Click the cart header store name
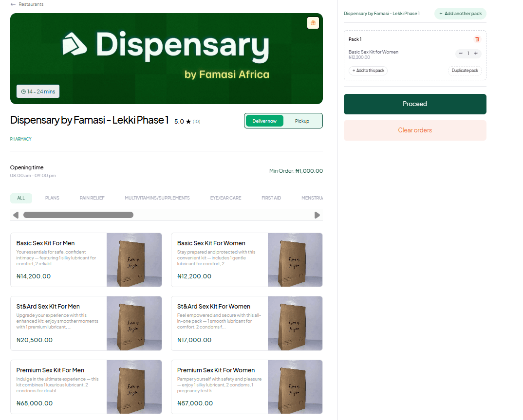 [382, 14]
